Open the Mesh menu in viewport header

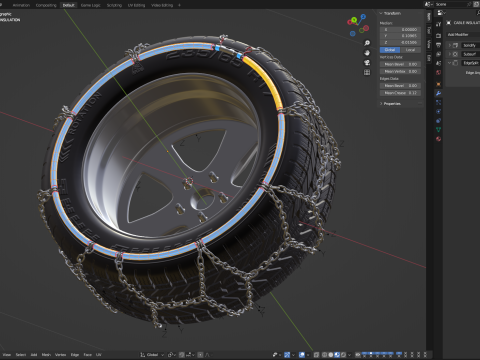coord(46,355)
